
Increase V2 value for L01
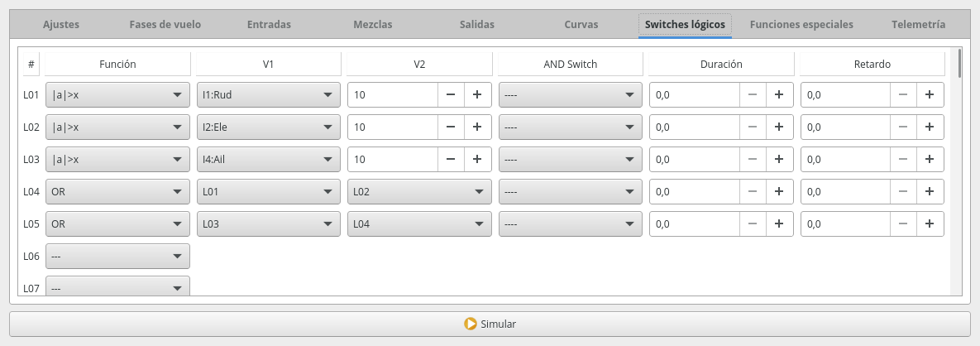pos(477,95)
